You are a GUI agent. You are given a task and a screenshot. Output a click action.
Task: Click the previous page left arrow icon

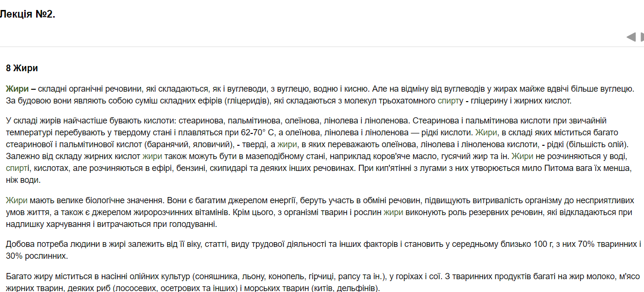(x=631, y=37)
